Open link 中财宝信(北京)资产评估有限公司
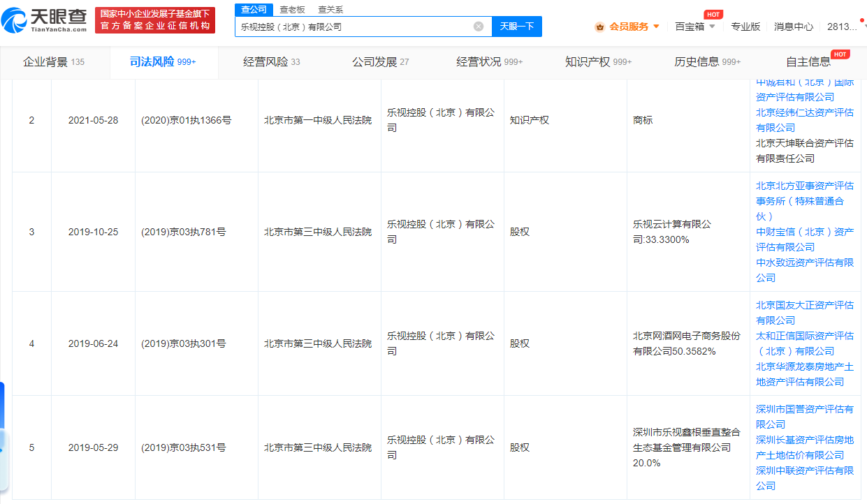Screen dimensions: 867x504 pos(805,239)
